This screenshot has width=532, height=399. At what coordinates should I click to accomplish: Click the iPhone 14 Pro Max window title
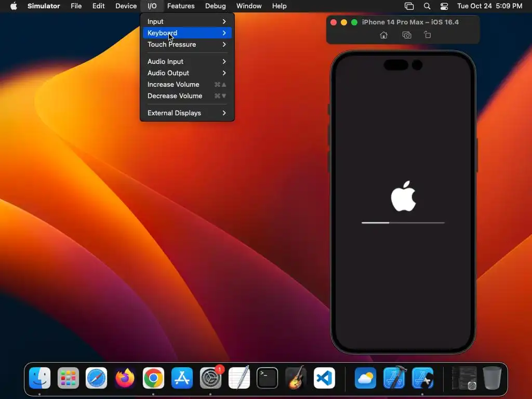[x=410, y=22]
